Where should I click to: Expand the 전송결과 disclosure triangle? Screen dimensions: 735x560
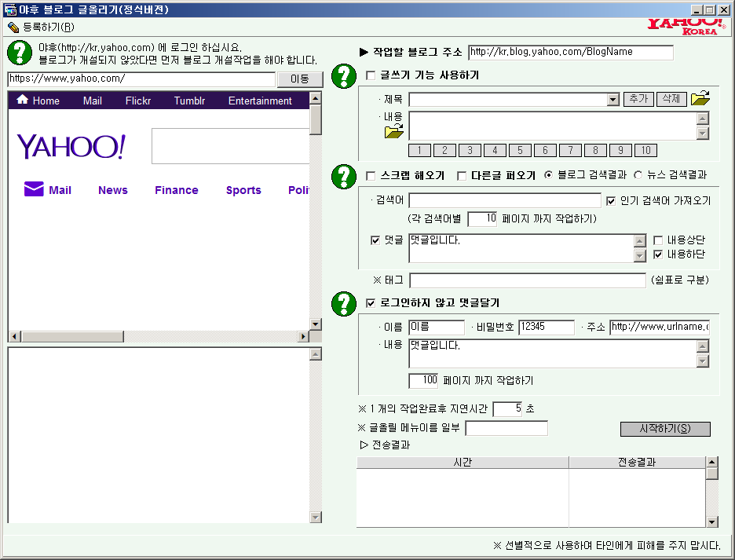[364, 445]
